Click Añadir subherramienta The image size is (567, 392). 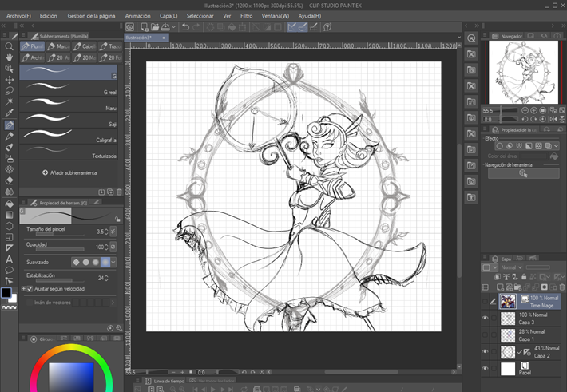tap(69, 172)
